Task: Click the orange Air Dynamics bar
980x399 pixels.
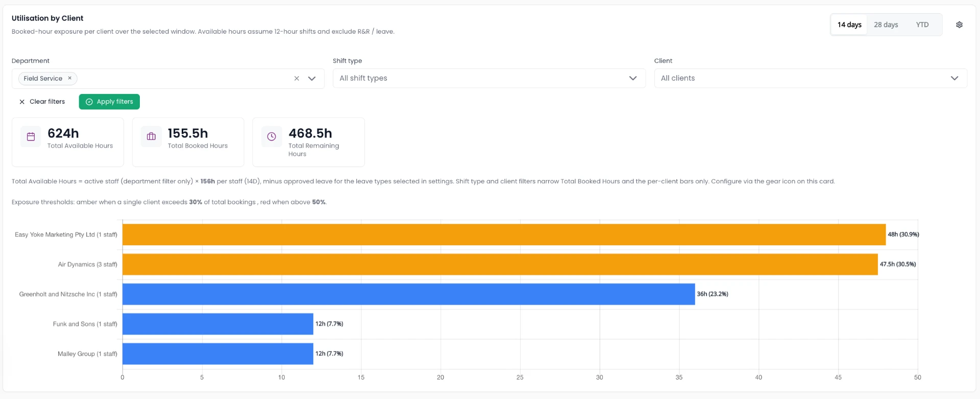Action: tap(500, 264)
